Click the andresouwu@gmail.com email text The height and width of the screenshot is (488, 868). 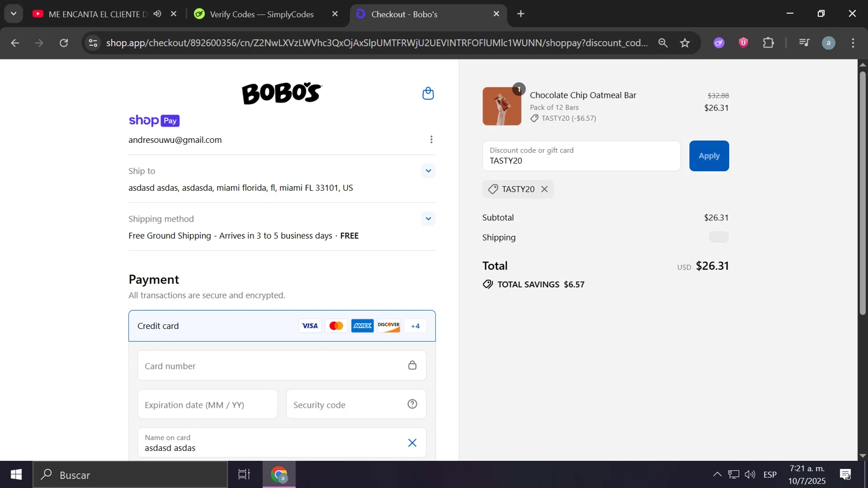click(175, 140)
